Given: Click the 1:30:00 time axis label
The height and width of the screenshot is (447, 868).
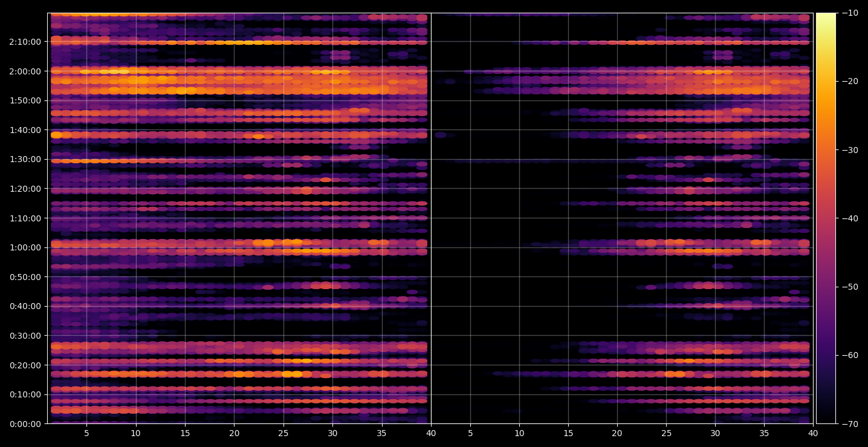Looking at the screenshot, I should coord(25,159).
